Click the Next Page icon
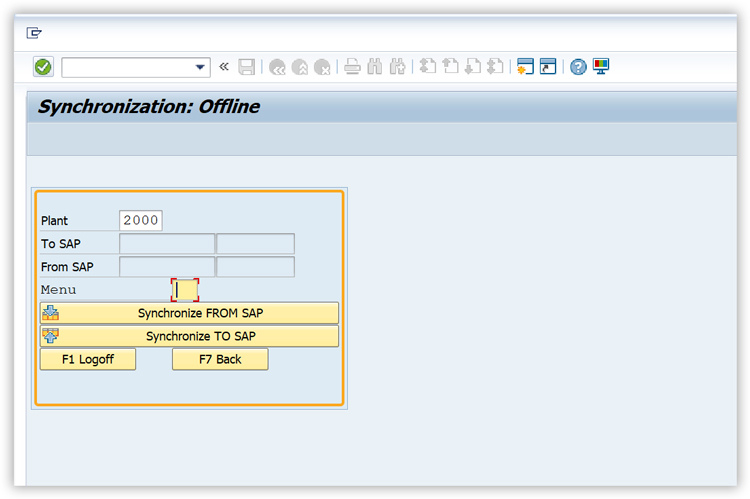This screenshot has height=499, width=750. 473,66
